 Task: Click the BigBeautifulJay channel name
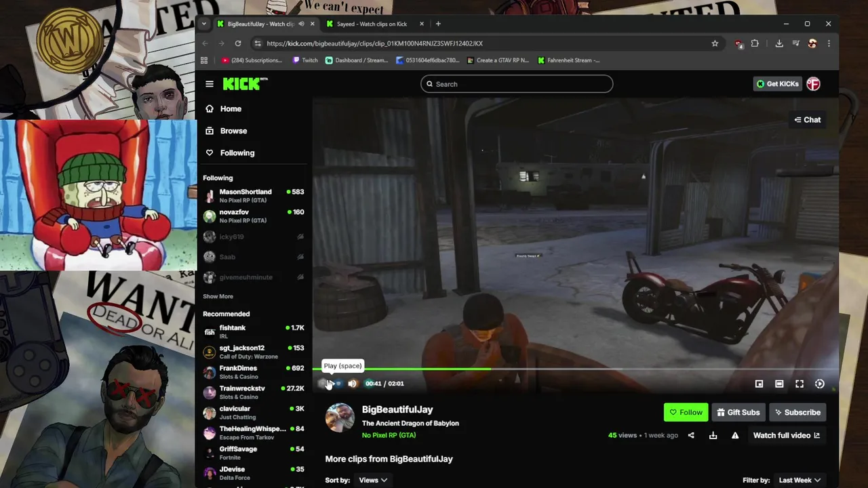point(397,409)
